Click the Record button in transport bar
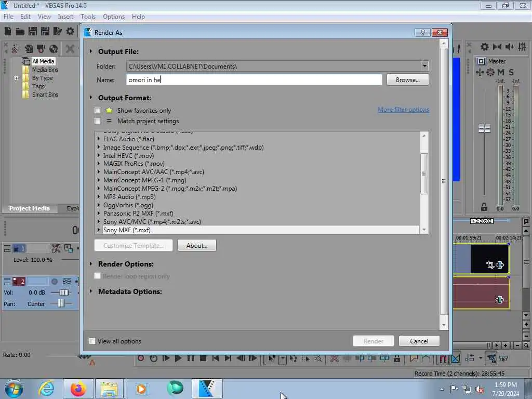This screenshot has height=399, width=532. click(141, 358)
